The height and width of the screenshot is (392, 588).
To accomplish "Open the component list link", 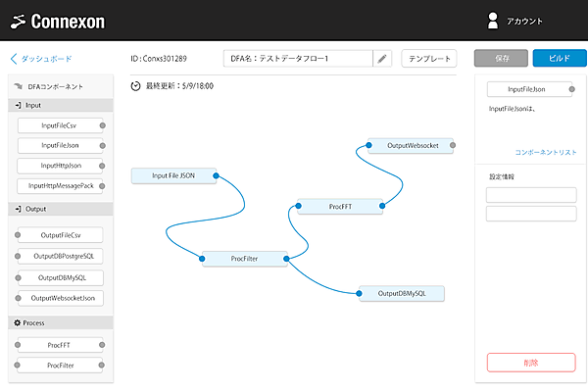I will [x=545, y=152].
